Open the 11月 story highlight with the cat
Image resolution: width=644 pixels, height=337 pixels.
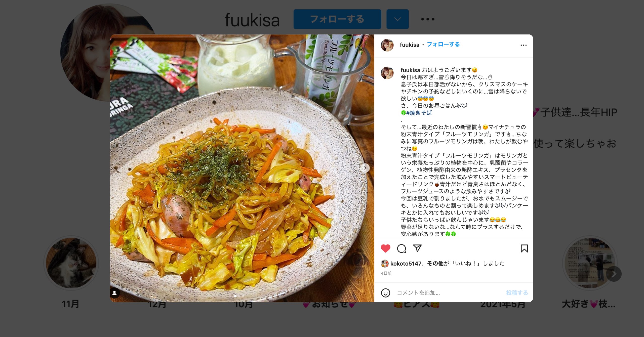71,263
